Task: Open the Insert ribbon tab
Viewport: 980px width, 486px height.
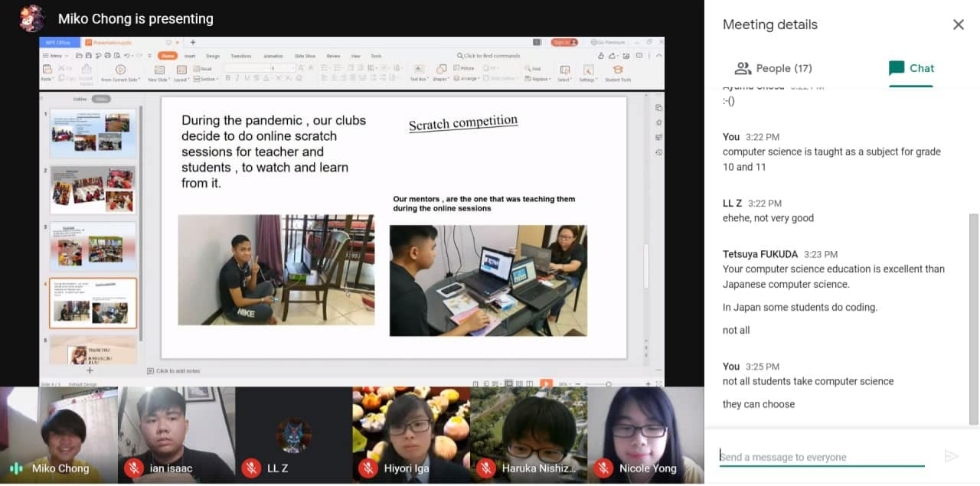Action: click(190, 56)
